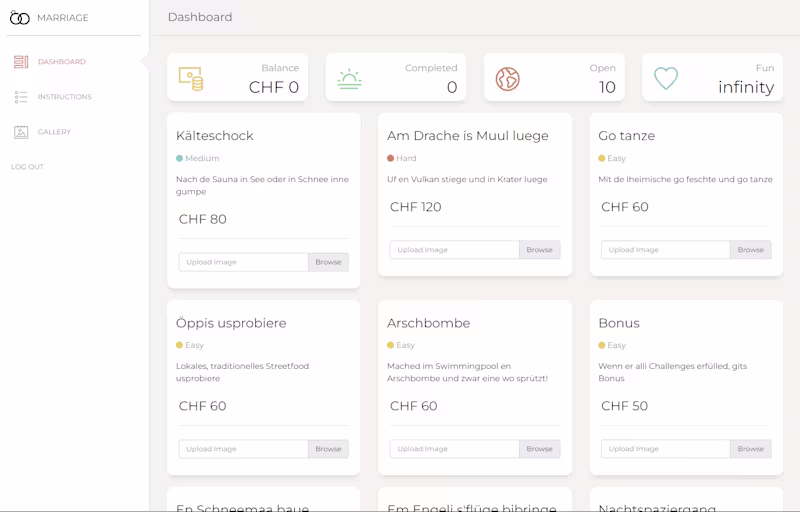
Task: Click the Dashboard sidebar icon
Action: click(21, 62)
